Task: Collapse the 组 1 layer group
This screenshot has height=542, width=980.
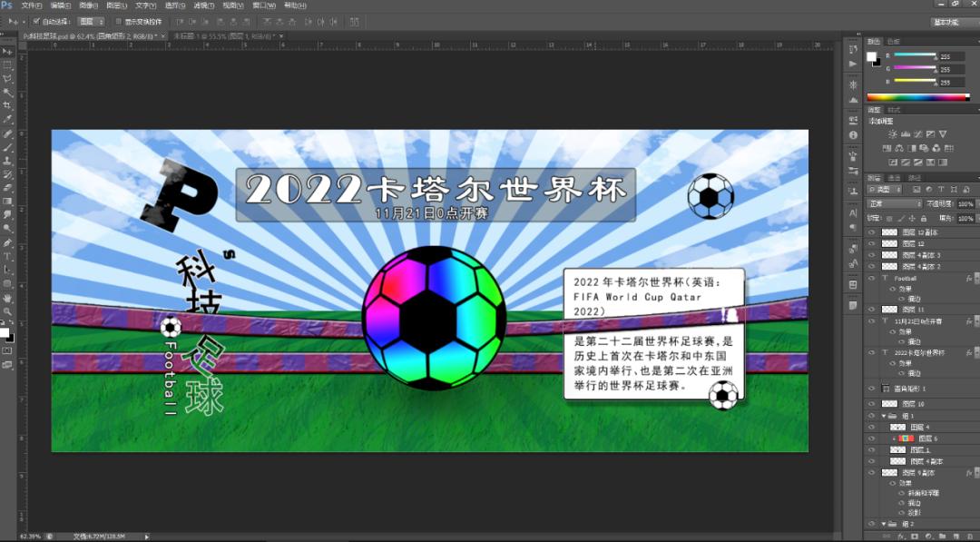Action: (884, 416)
